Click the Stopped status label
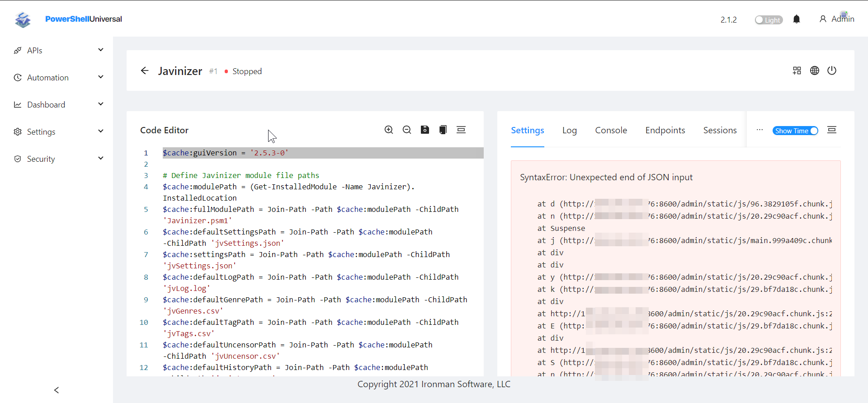 point(247,71)
